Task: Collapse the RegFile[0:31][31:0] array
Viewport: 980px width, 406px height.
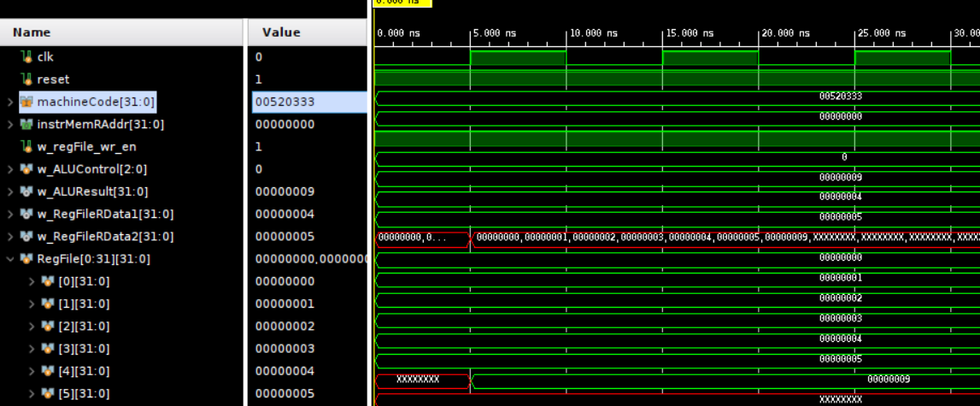Action: (9, 259)
